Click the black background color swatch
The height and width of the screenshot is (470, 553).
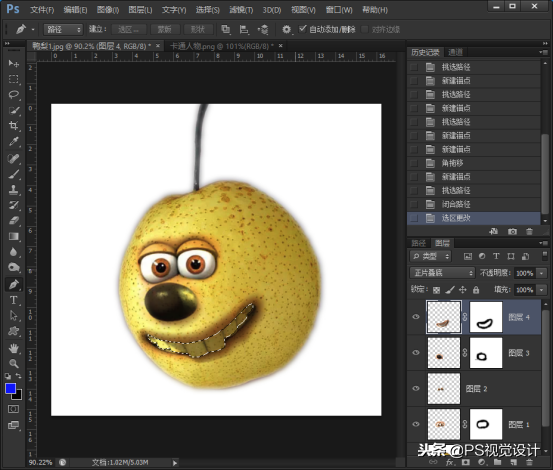click(18, 396)
